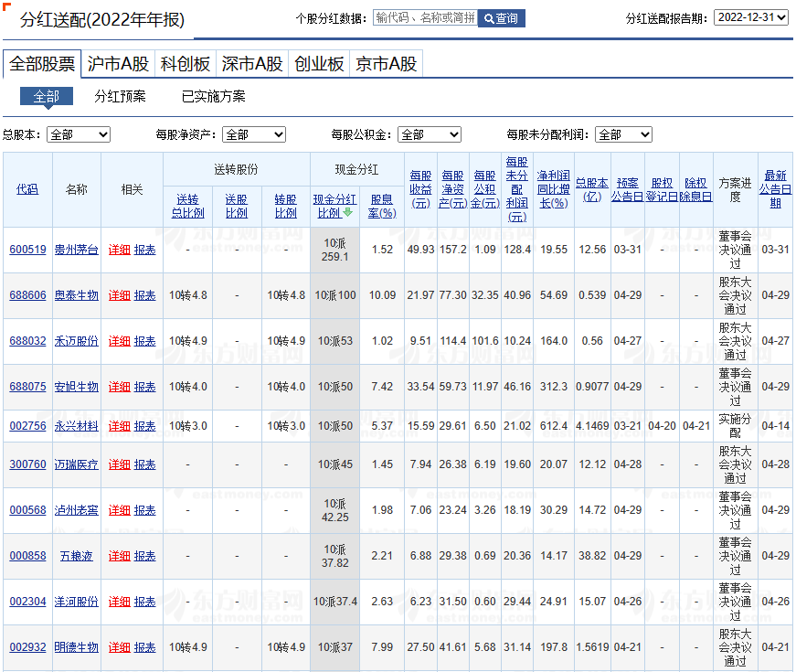Select the 创业板 tab

point(319,64)
